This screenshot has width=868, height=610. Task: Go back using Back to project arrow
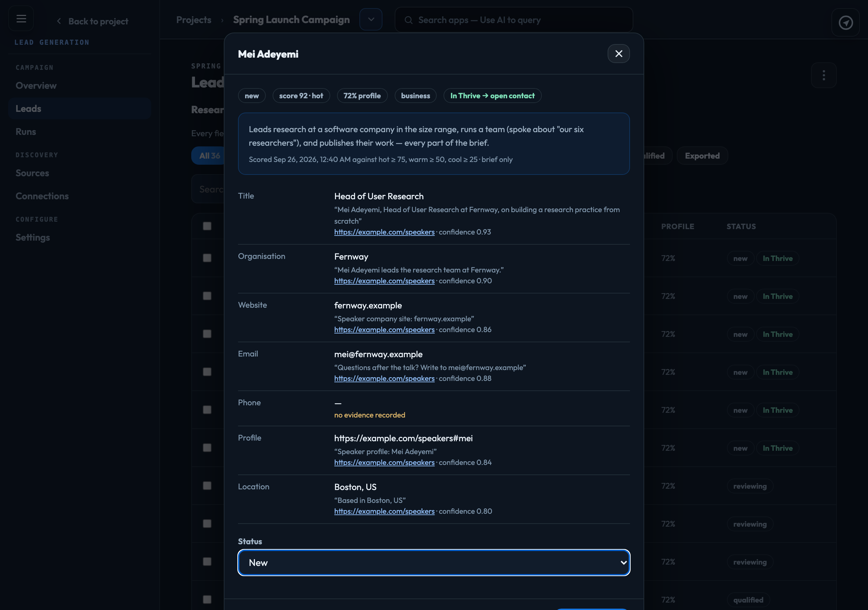(x=93, y=21)
